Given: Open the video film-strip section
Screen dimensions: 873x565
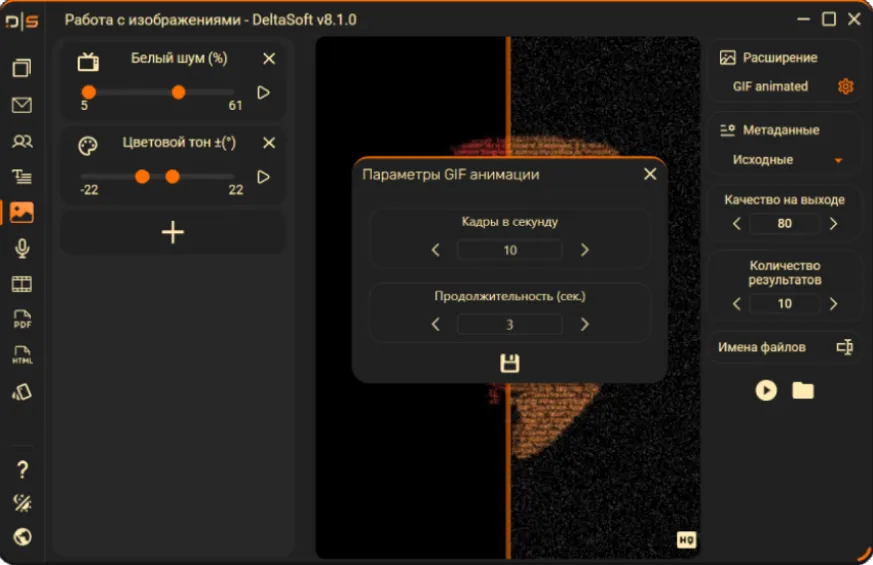Looking at the screenshot, I should 22,284.
